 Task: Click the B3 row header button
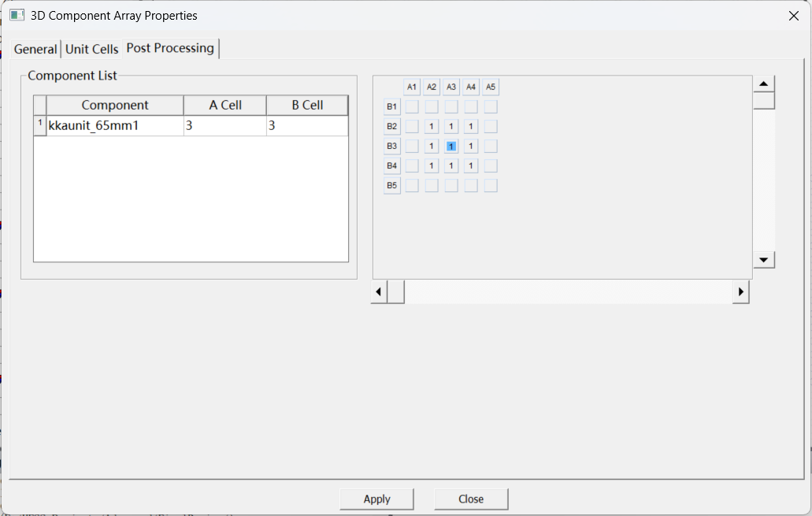pyautogui.click(x=391, y=146)
